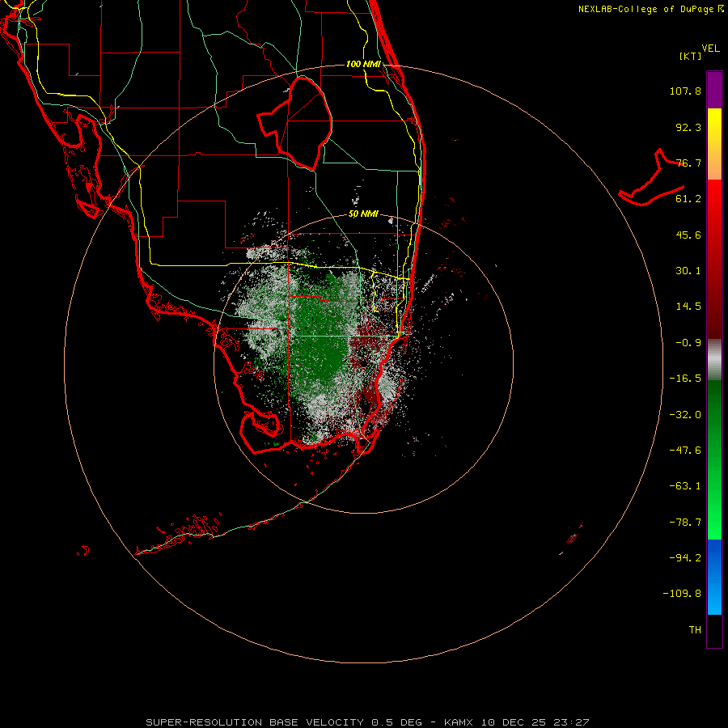Click the VEL legend title
Viewport: 728px width, 728px height.
point(711,49)
